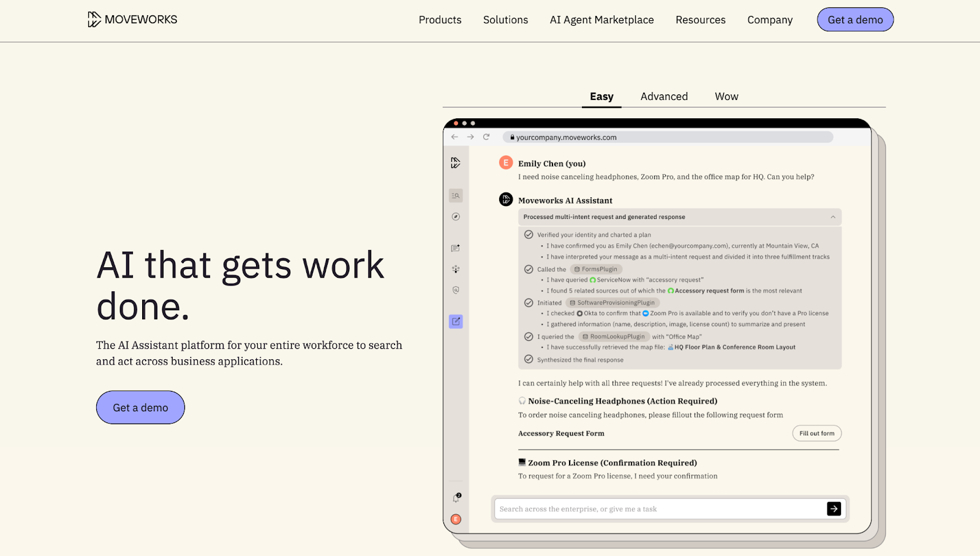Click the Zoom Pro License (Confirmation Required) heading
Image resolution: width=980 pixels, height=556 pixels.
(x=612, y=463)
